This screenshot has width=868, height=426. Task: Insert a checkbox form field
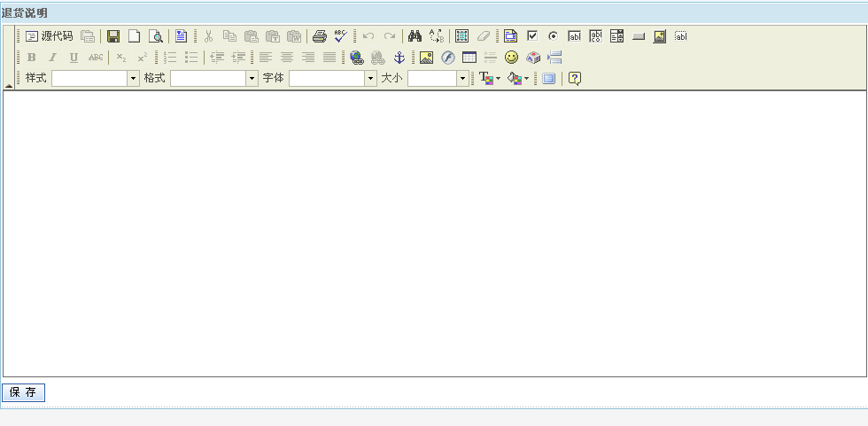click(532, 36)
